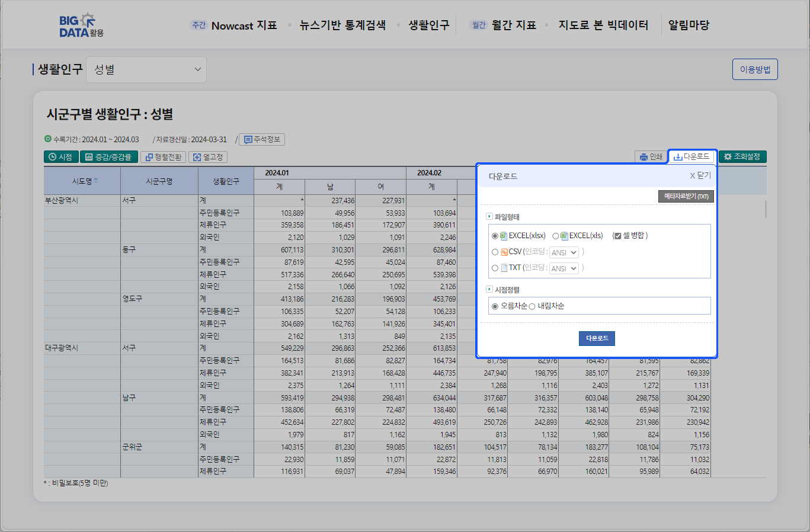Sort by the 시도명 column arrow
Image resolution: width=810 pixels, height=532 pixels.
(96, 180)
